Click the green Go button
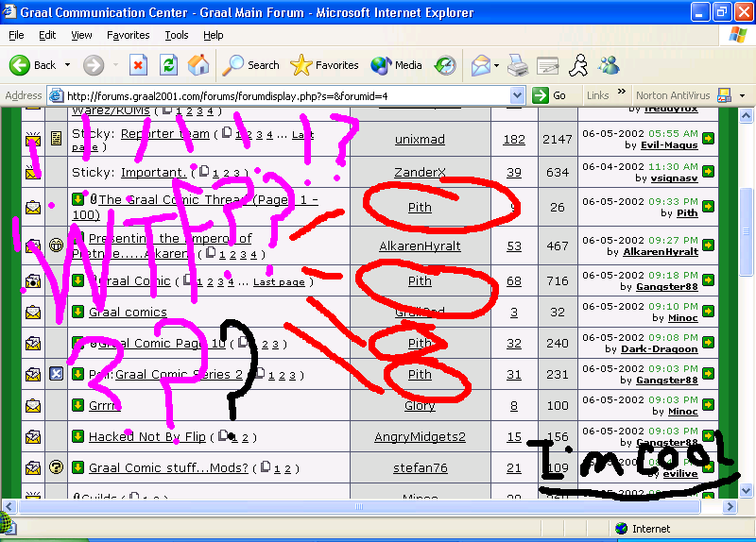Image resolution: width=756 pixels, height=542 pixels. pos(549,95)
